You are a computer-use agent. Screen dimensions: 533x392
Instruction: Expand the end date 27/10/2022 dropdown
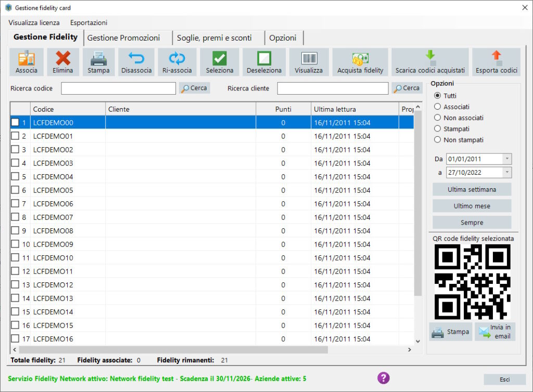pyautogui.click(x=507, y=173)
